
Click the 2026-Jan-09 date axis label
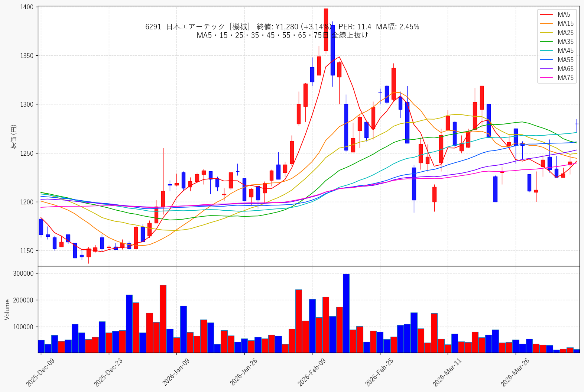click(176, 373)
